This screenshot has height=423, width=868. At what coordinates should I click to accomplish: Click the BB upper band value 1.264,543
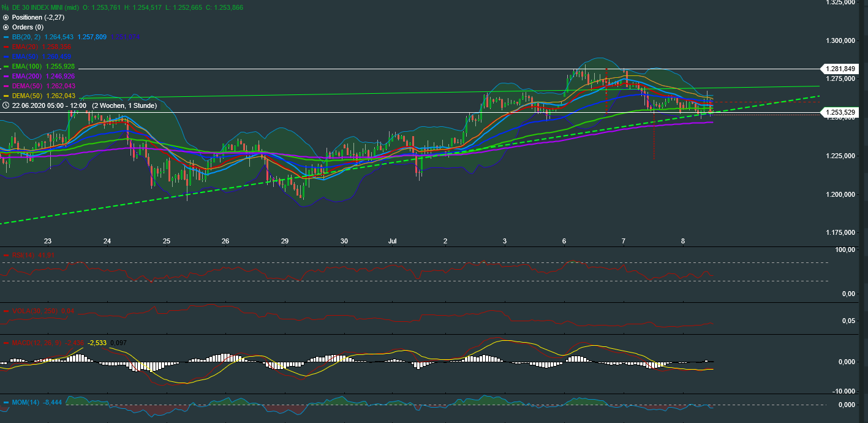tap(59, 37)
